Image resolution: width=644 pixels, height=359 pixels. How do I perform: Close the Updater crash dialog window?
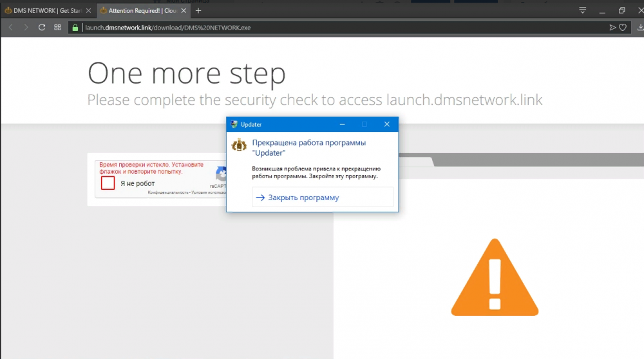pos(386,124)
